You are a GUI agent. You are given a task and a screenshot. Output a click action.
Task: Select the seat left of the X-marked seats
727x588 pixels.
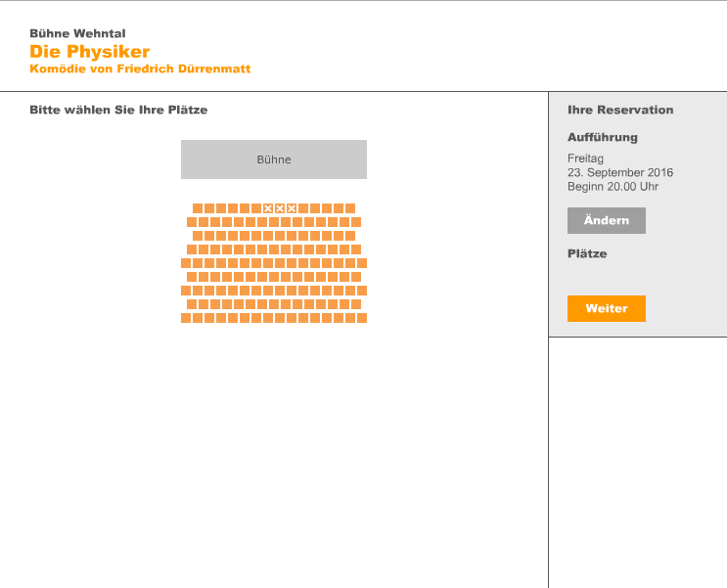[256, 208]
